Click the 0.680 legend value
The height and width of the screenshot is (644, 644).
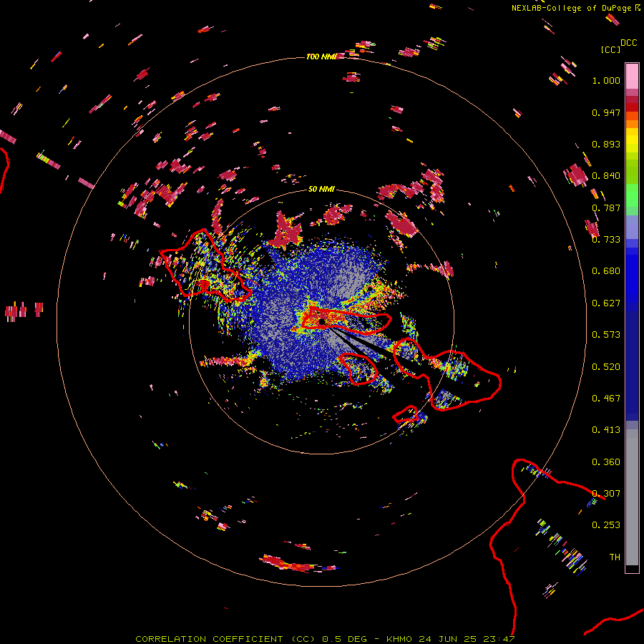pyautogui.click(x=606, y=271)
